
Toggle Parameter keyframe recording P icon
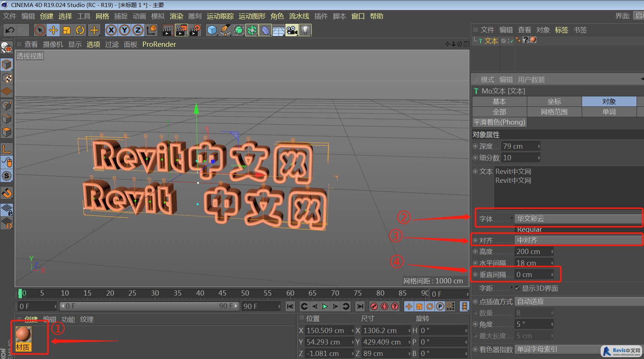pos(440,306)
